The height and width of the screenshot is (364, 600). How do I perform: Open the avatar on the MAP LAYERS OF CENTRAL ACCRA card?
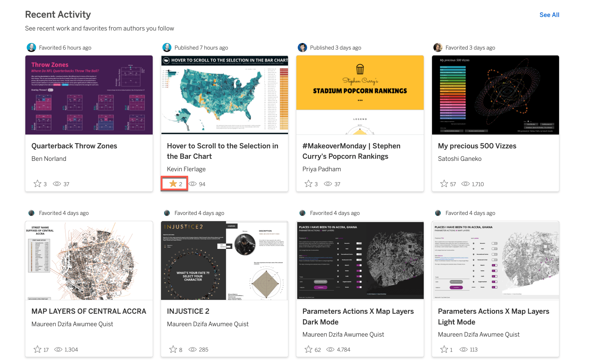click(x=32, y=213)
